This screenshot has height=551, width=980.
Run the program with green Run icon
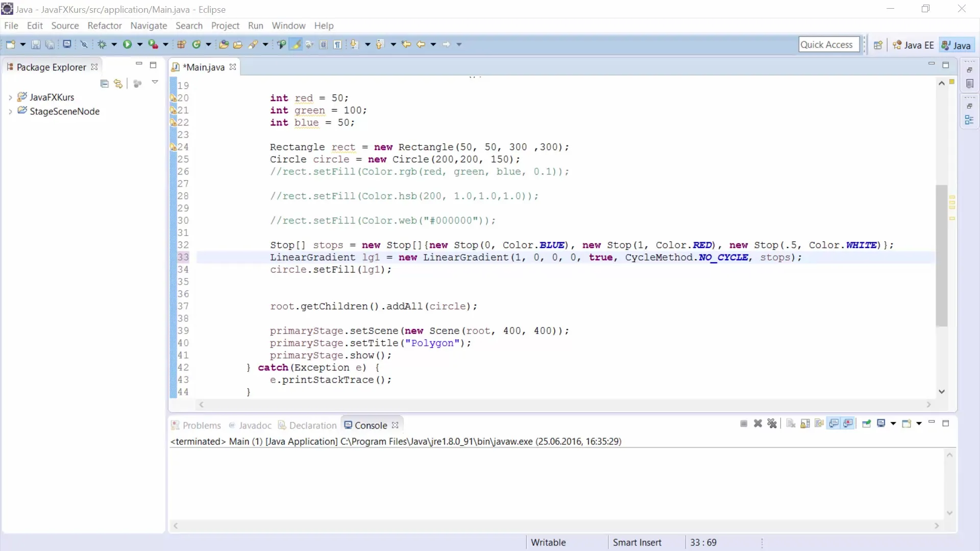127,45
